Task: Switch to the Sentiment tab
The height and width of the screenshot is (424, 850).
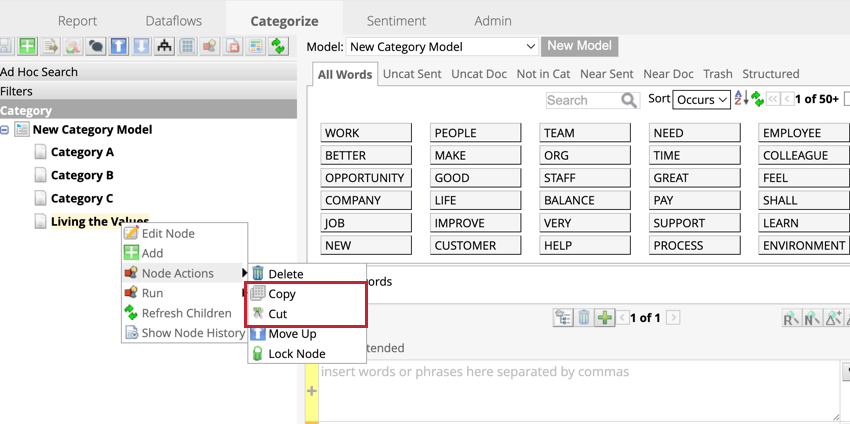Action: tap(396, 20)
